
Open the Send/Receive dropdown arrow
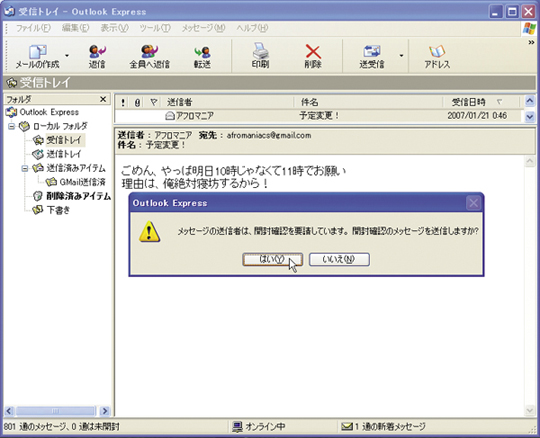(x=401, y=55)
